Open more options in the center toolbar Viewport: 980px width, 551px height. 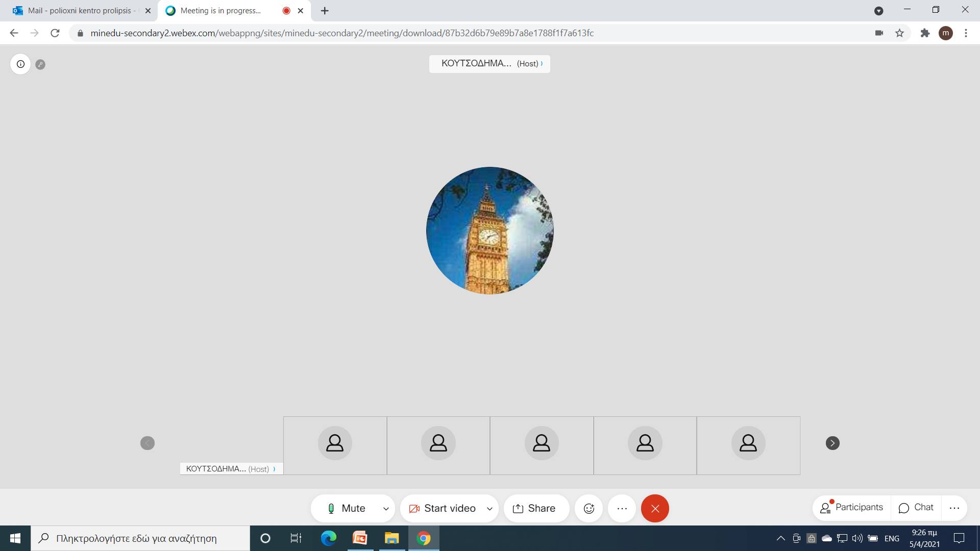[x=622, y=508]
